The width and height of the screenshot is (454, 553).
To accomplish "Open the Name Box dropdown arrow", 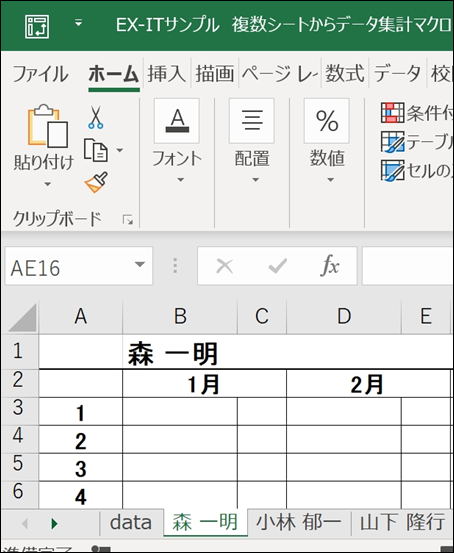I will 140,265.
